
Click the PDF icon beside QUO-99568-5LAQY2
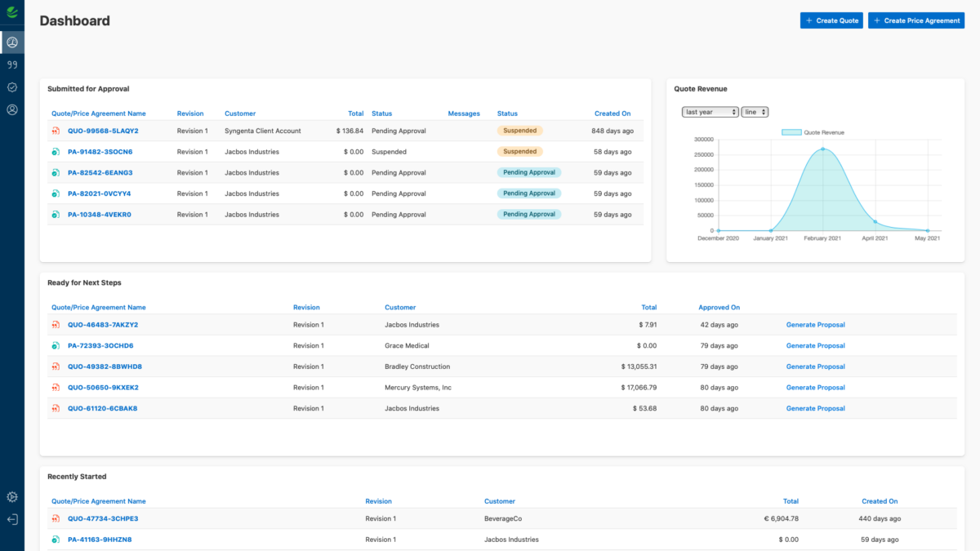(55, 131)
